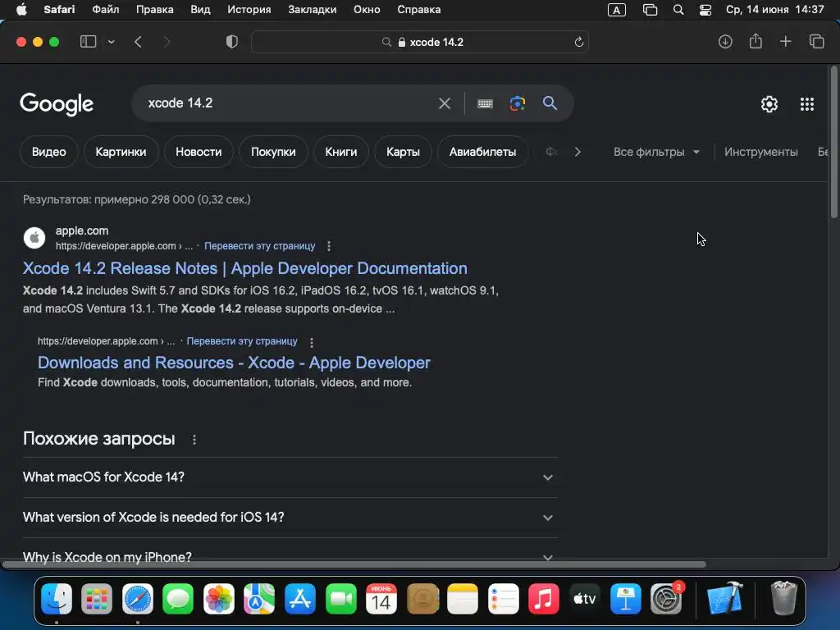Open Инструменты search tools
The width and height of the screenshot is (840, 630).
click(760, 152)
